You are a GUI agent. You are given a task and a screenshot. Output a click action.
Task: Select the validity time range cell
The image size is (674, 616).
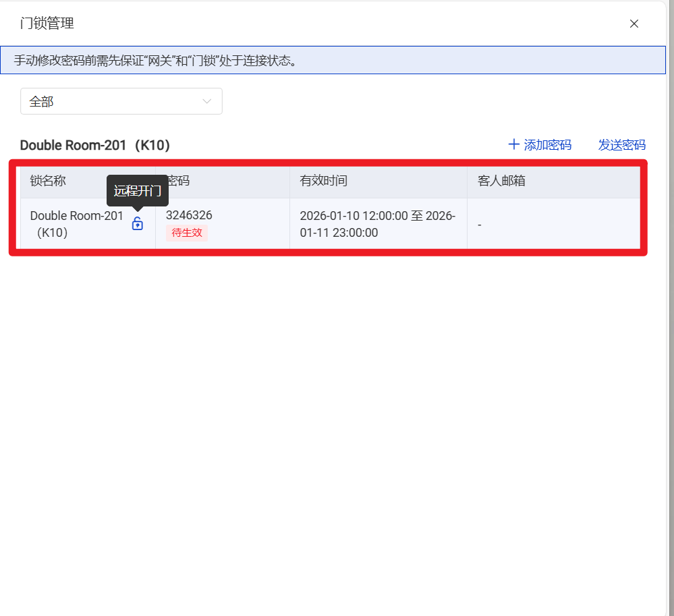pyautogui.click(x=377, y=224)
